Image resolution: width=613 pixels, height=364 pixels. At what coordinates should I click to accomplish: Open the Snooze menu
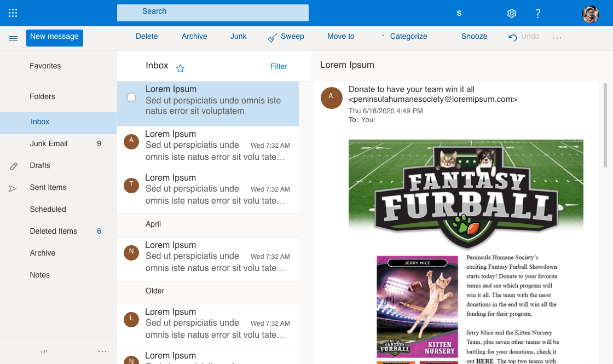(474, 36)
